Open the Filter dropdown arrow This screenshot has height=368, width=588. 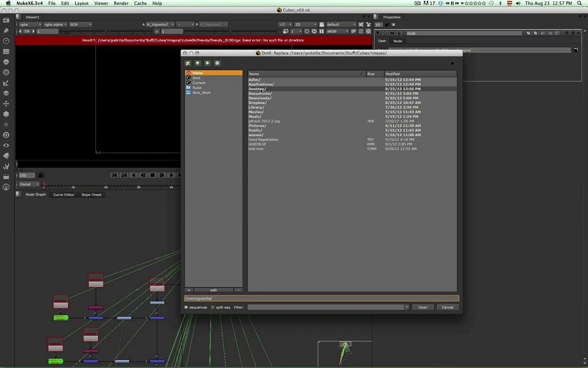coord(407,307)
